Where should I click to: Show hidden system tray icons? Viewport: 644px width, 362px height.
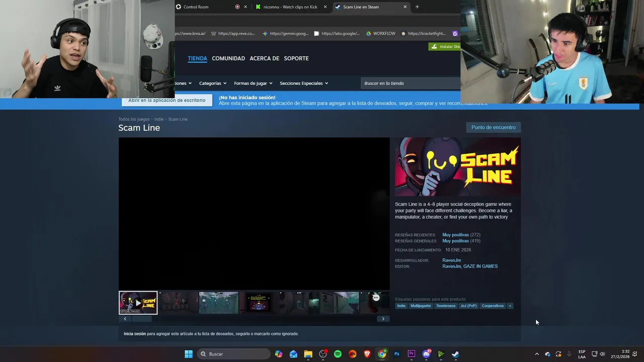[x=536, y=354]
